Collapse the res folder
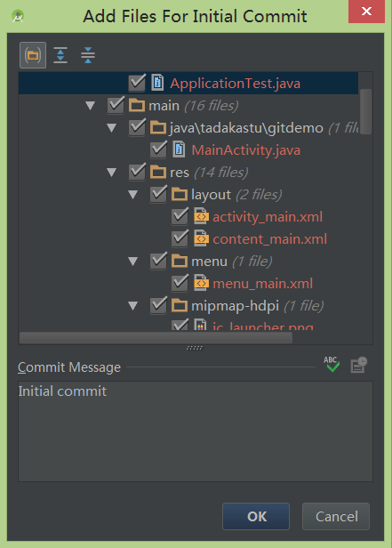The width and height of the screenshot is (392, 548). (x=112, y=173)
